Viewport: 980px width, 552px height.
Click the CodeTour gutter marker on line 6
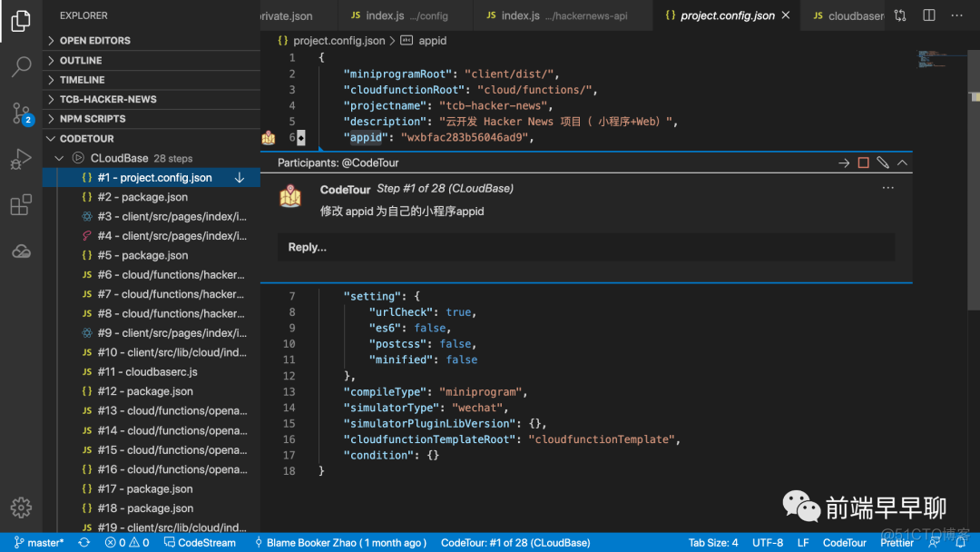click(x=268, y=137)
